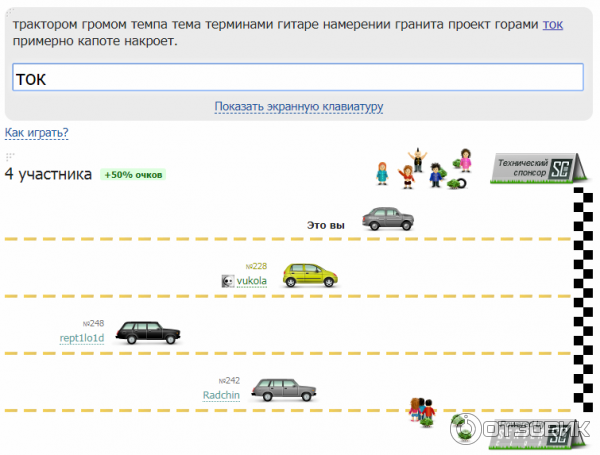Click the spectators standing below the track
The height and width of the screenshot is (455, 600).
pos(422,409)
